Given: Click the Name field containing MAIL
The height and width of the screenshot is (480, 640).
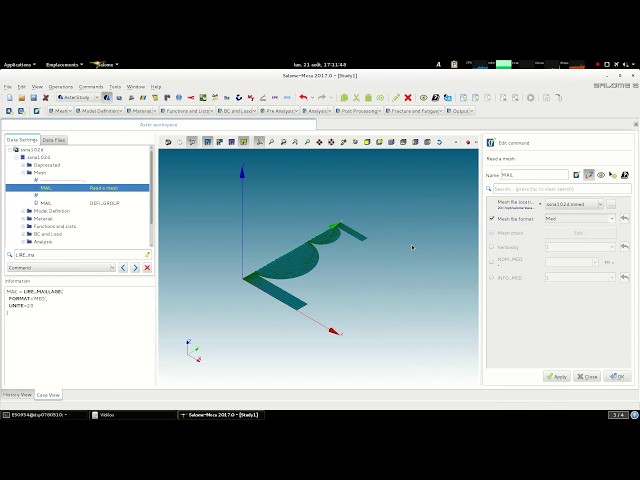Looking at the screenshot, I should 534,175.
